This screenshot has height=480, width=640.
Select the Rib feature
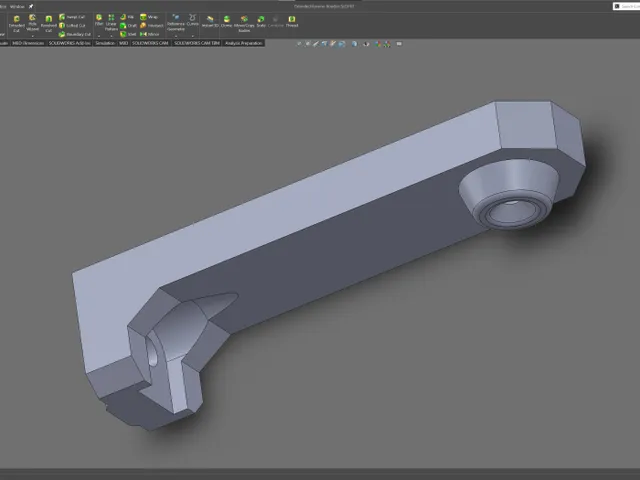(x=127, y=17)
